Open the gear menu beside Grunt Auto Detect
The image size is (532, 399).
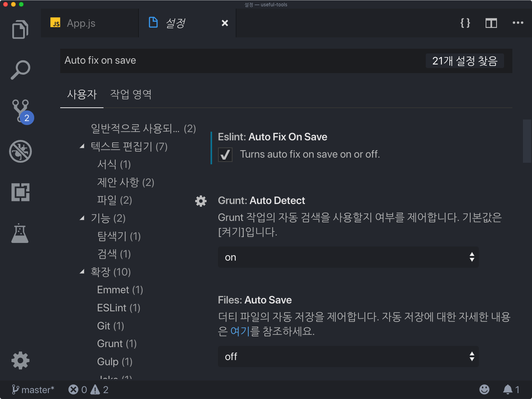coord(201,201)
